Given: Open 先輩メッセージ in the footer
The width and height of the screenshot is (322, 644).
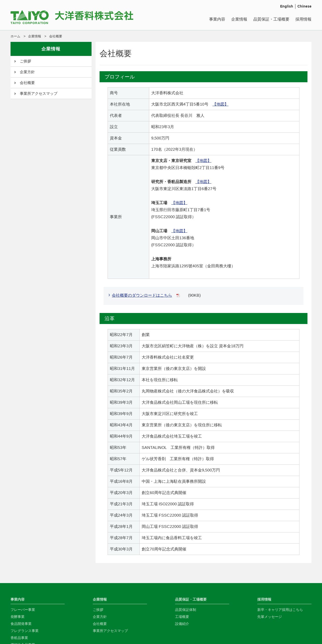Looking at the screenshot, I should [270, 617].
